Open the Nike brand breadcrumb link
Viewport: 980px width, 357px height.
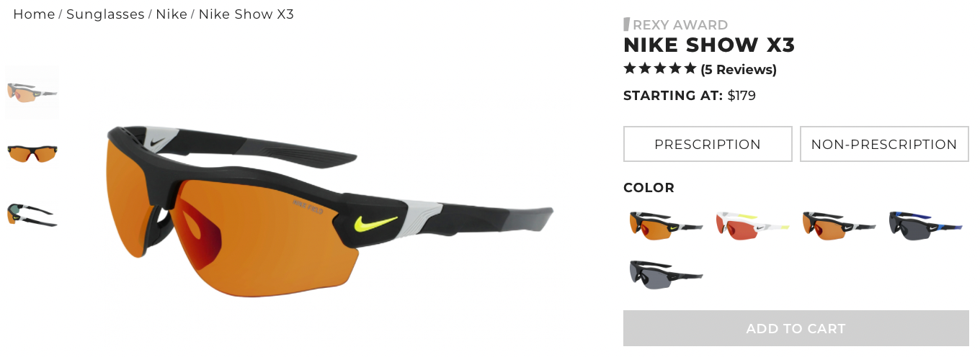coord(171,14)
